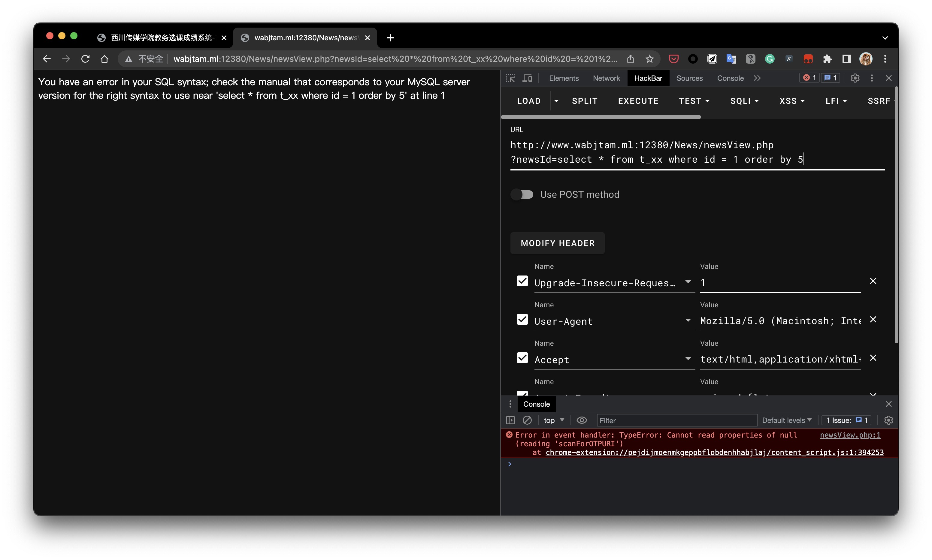Open the Default levels dropdown
Image resolution: width=932 pixels, height=560 pixels.
(x=787, y=420)
